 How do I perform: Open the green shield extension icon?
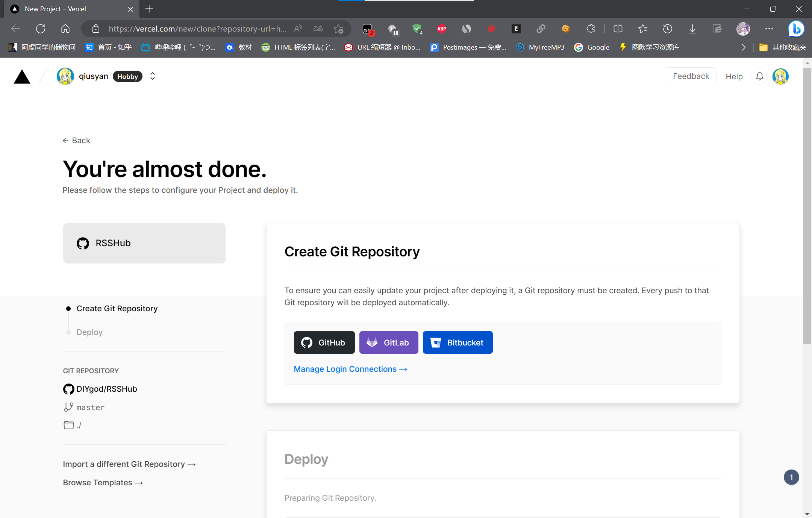417,29
